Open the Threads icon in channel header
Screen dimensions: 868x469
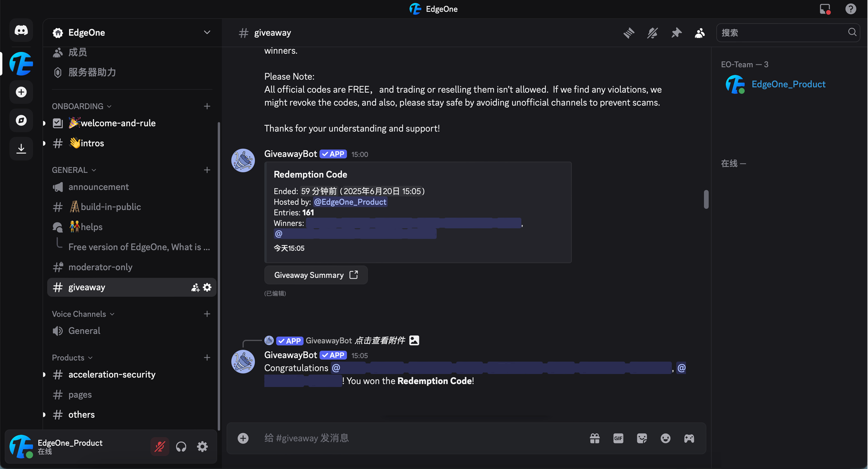pos(628,33)
